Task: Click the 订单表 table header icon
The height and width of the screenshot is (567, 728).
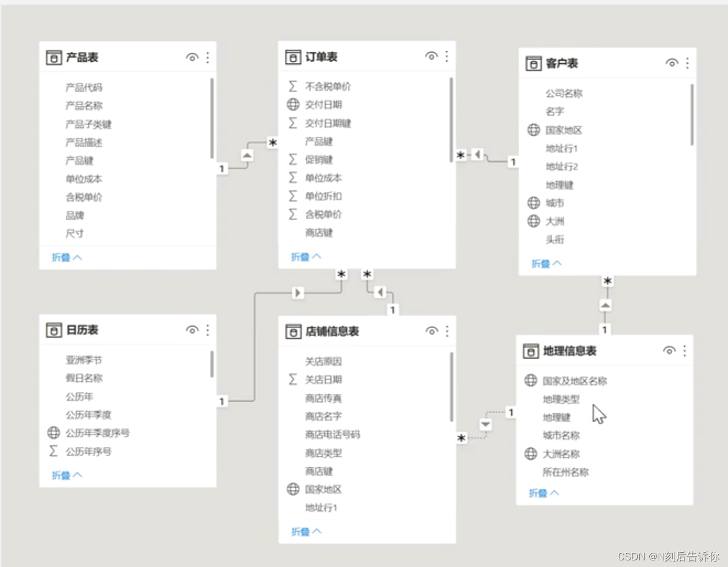Action: click(x=293, y=57)
